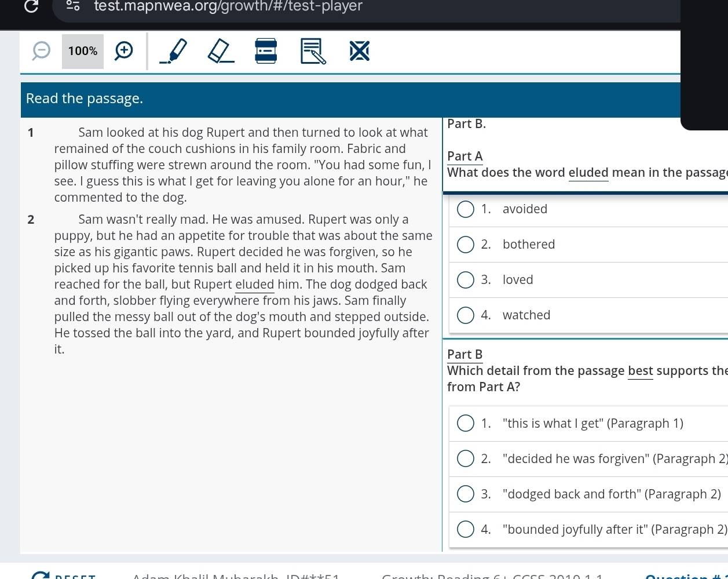Pick "decided he was forgiven" for Part B
728x579 pixels.
466,459
